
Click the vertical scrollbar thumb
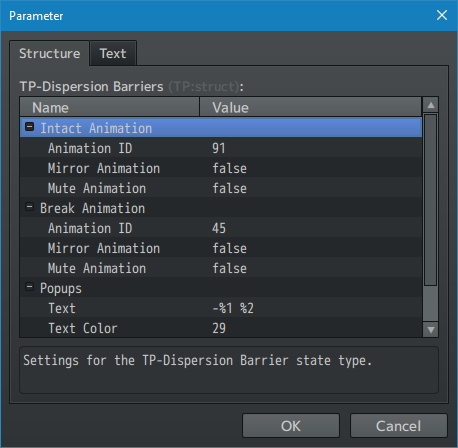(x=431, y=200)
